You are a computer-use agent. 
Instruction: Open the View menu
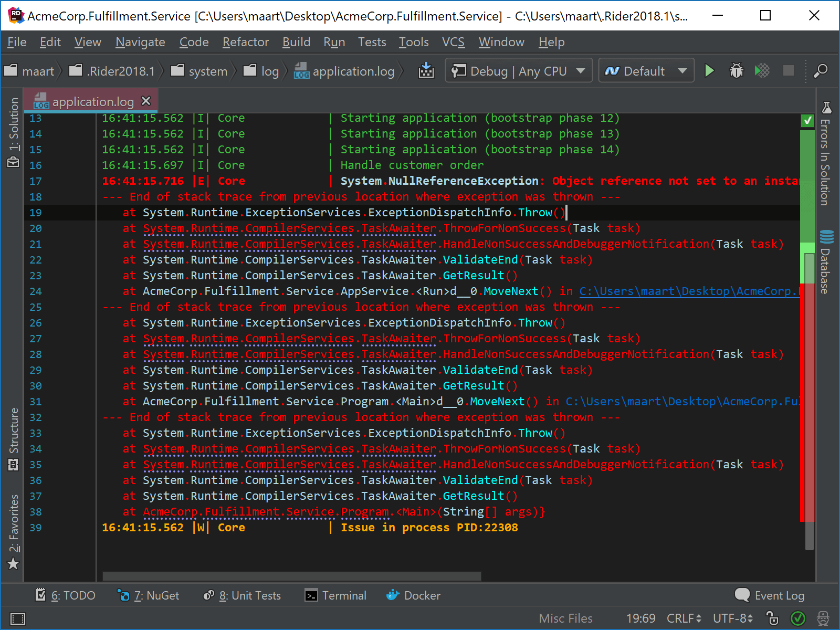pyautogui.click(x=88, y=42)
